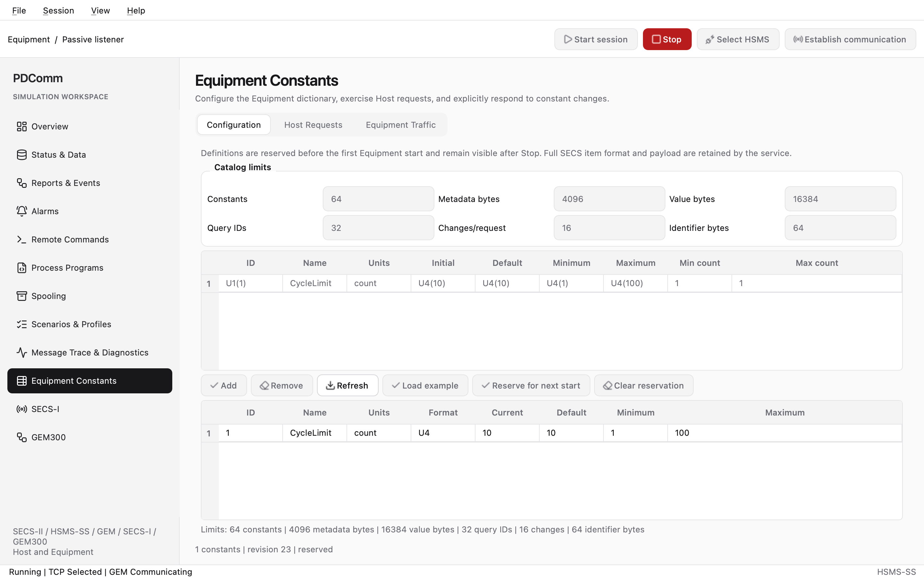Screen dimensions: 924x578
Task: Open the Spooling label
Action: [x=48, y=296]
